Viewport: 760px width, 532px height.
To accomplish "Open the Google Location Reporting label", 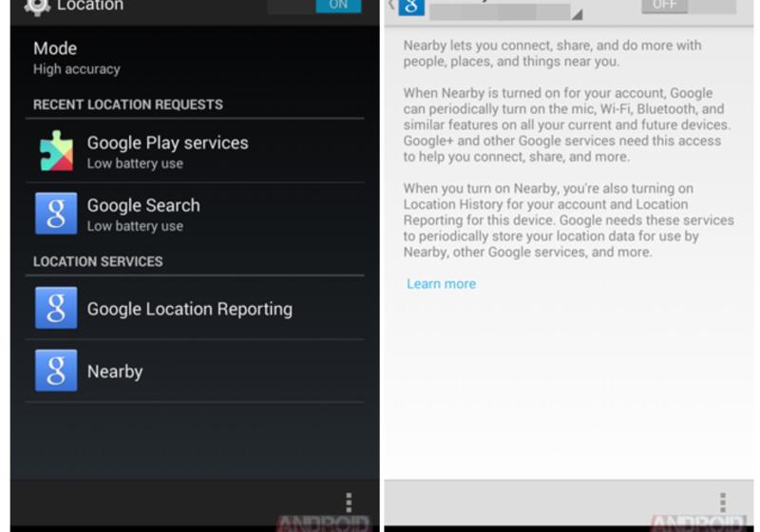I will click(189, 309).
